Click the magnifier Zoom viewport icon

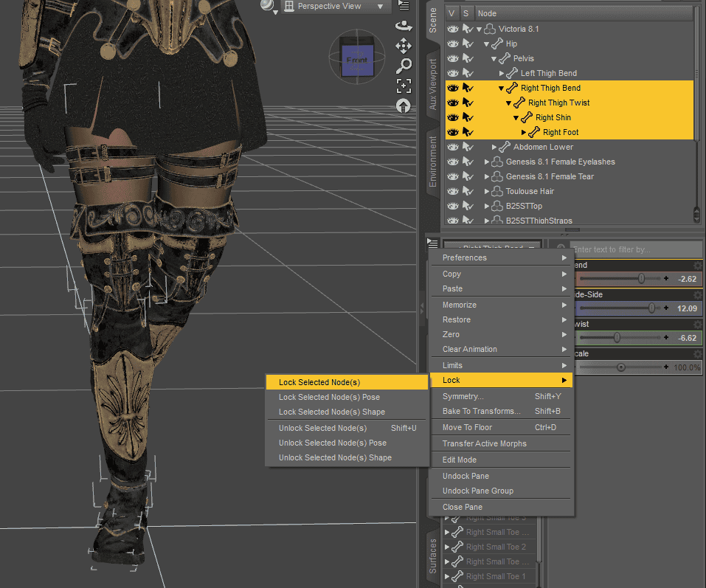pyautogui.click(x=404, y=66)
